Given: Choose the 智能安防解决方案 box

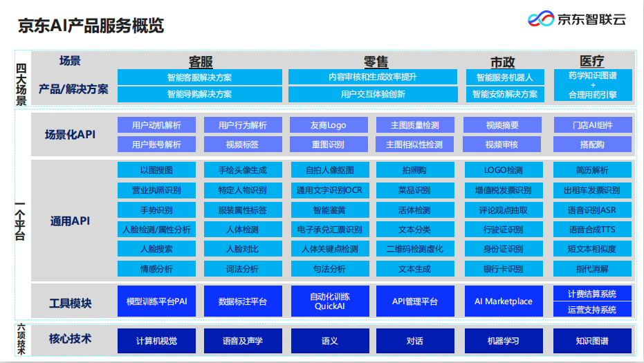Looking at the screenshot, I should [x=505, y=94].
